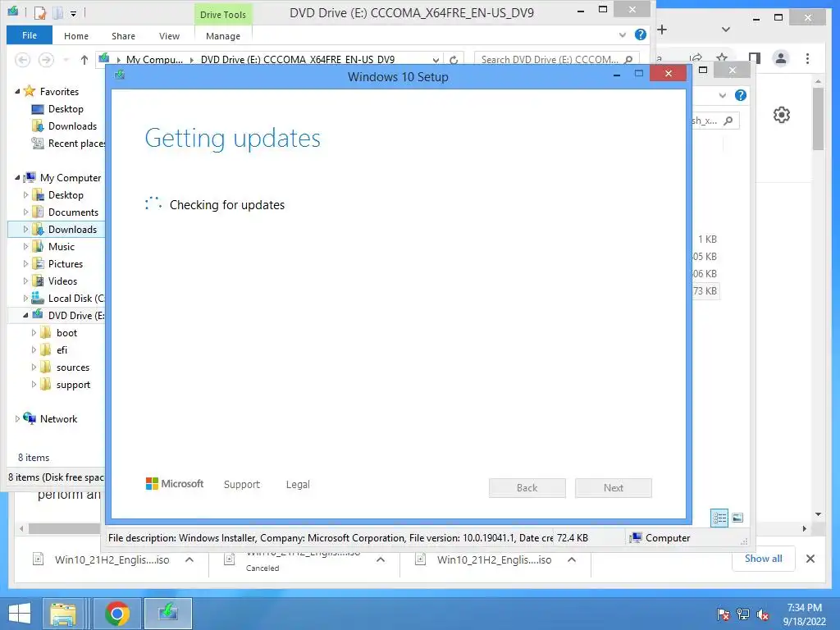
Task: Open the Microsoft logo link in Setup
Action: [175, 484]
